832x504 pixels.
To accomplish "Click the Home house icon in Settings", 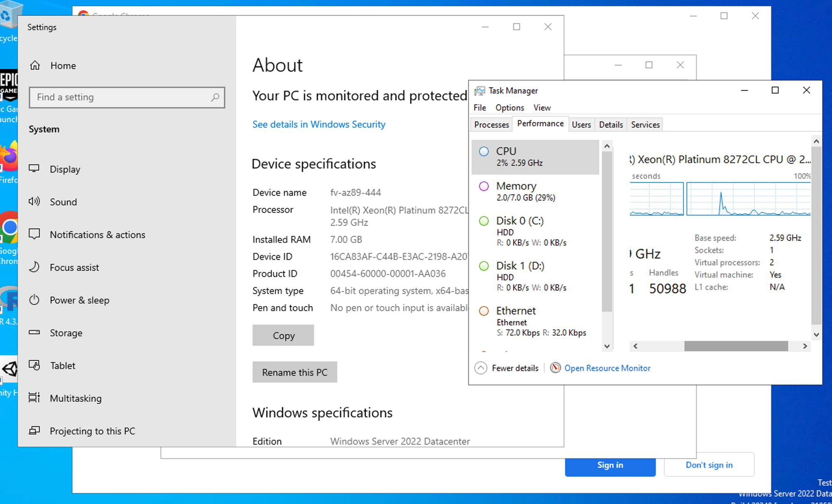I will click(35, 65).
